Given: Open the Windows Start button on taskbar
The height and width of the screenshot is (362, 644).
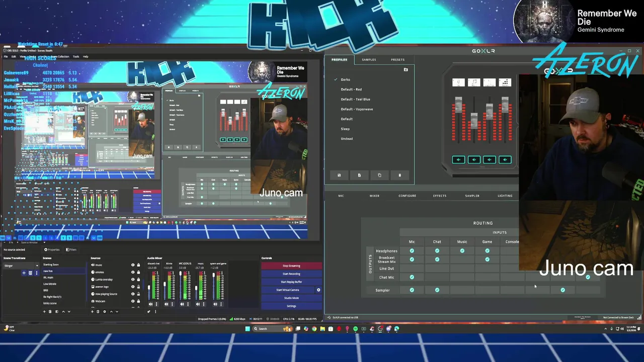Looking at the screenshot, I should [248, 329].
